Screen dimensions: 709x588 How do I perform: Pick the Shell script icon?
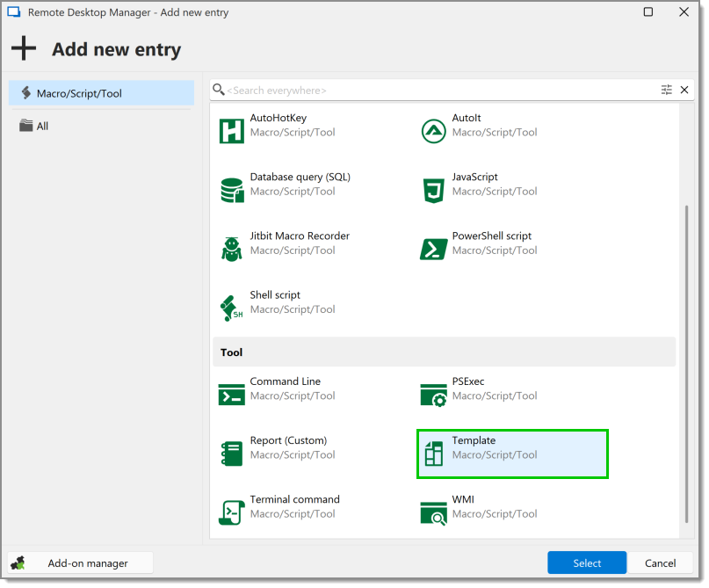[232, 308]
